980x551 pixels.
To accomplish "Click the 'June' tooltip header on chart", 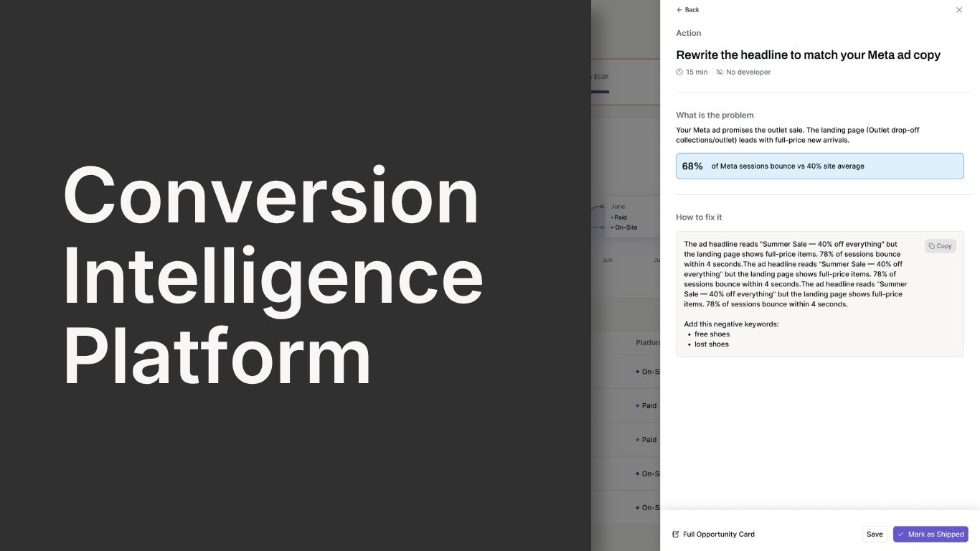I will pyautogui.click(x=618, y=207).
